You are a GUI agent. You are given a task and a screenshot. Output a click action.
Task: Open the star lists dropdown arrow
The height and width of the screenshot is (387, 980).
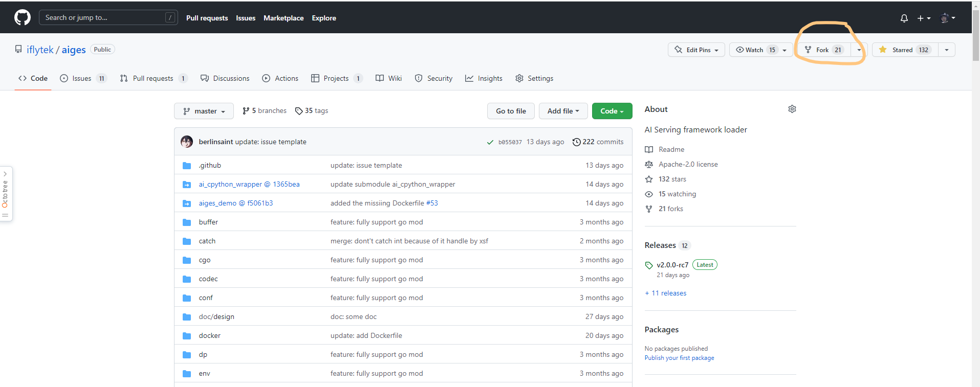[x=947, y=50]
